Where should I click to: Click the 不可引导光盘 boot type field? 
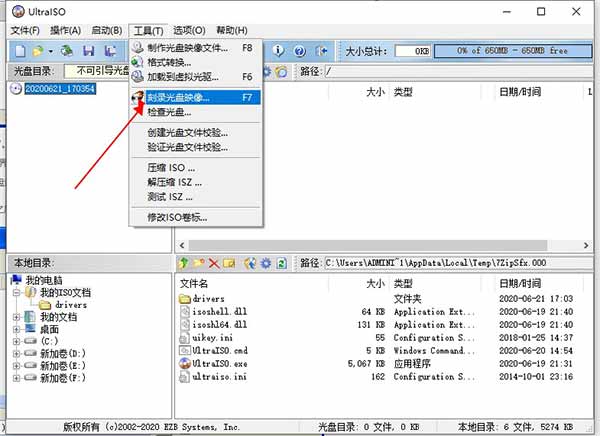coord(98,71)
